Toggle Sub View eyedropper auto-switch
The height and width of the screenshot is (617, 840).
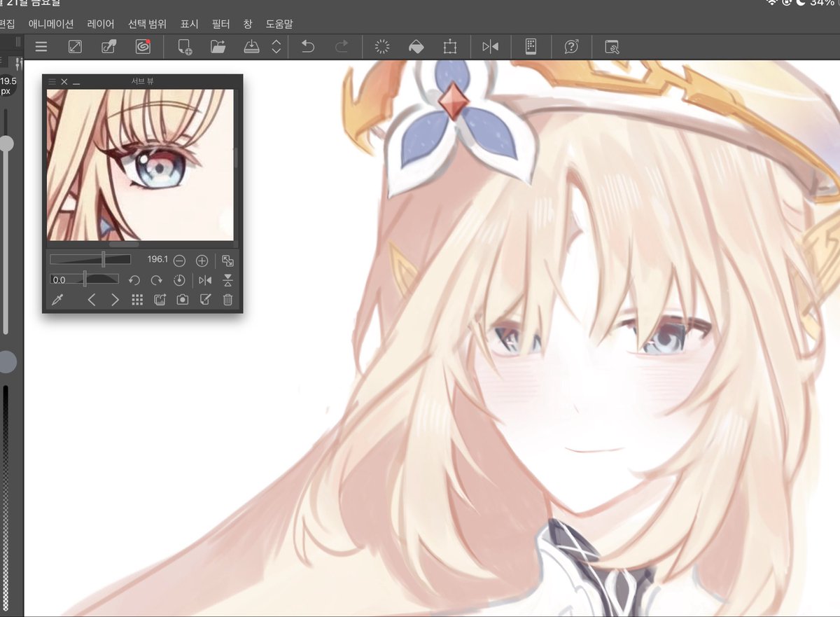tap(56, 300)
